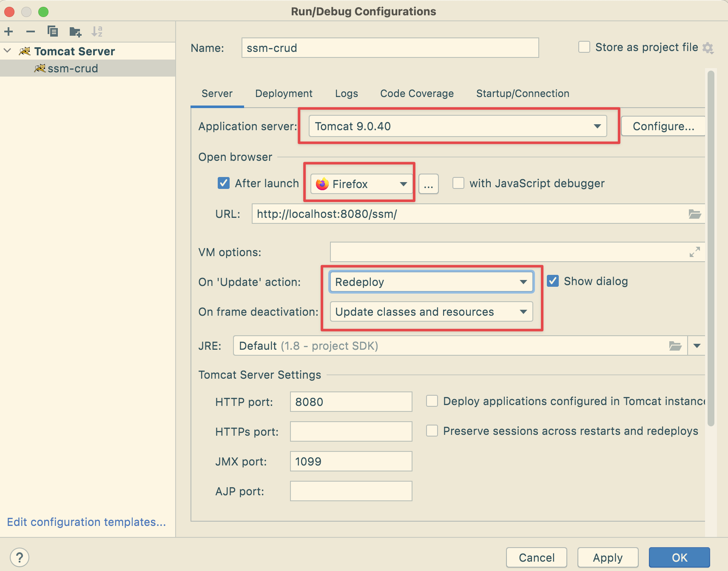Viewport: 728px width, 571px height.
Task: Click the help question mark icon
Action: (x=20, y=557)
